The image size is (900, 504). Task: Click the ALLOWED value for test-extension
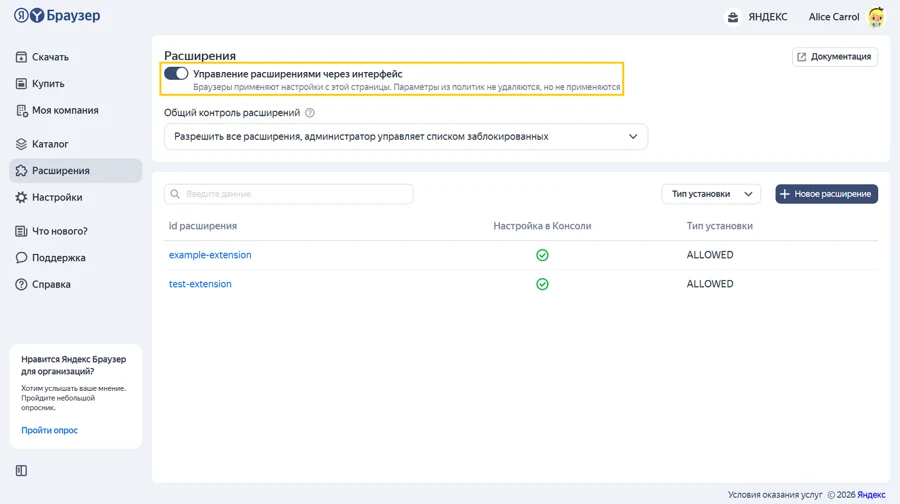click(710, 284)
